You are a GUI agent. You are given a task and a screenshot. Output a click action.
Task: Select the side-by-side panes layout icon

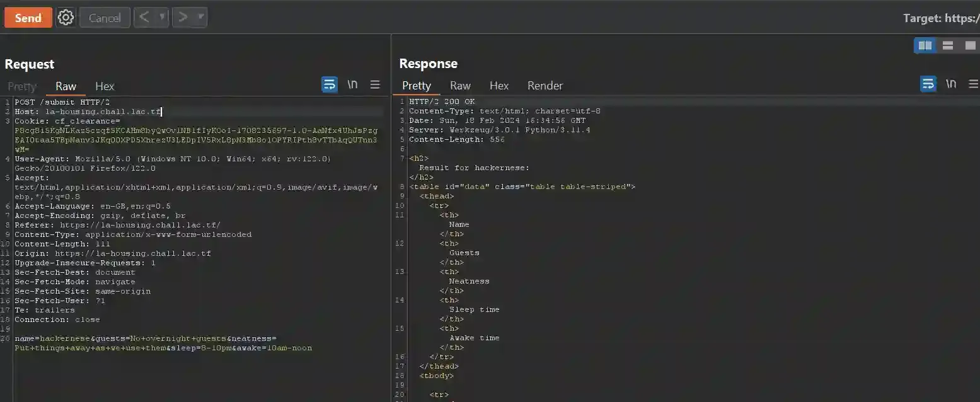tap(925, 45)
